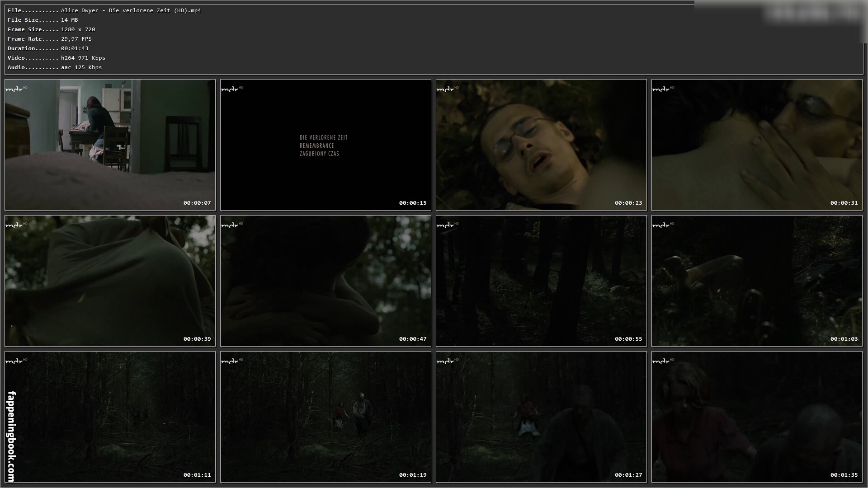Open the frame stamped 00:00:39
Screen dimensions: 868x488
coord(110,281)
